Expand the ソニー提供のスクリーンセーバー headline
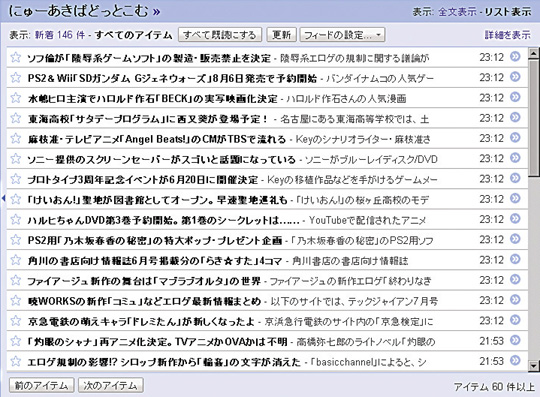 pyautogui.click(x=162, y=159)
